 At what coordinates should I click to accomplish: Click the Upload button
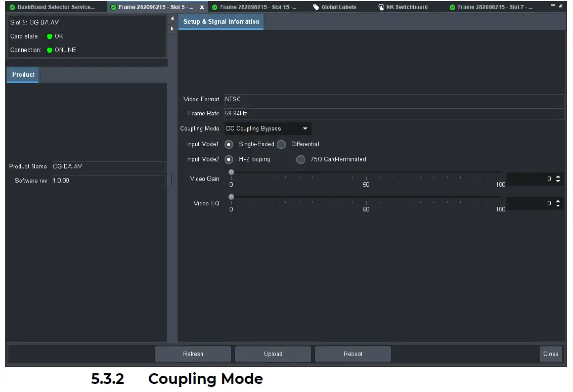click(273, 354)
